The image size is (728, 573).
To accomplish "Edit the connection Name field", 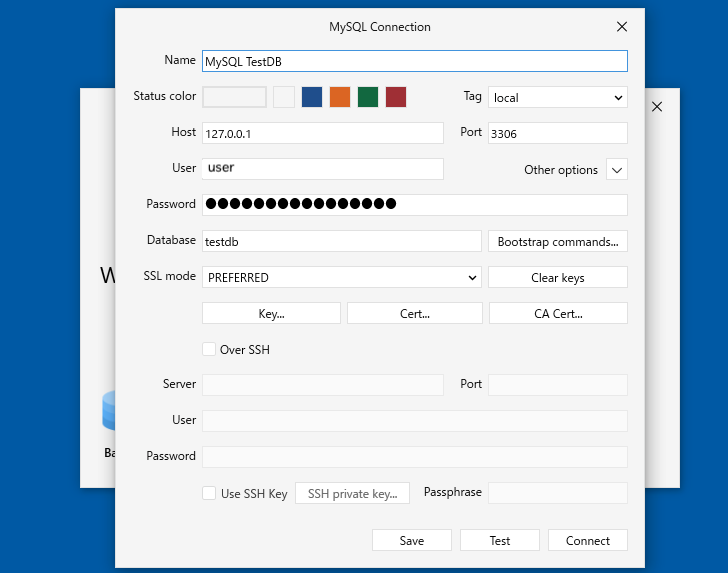I will click(415, 61).
